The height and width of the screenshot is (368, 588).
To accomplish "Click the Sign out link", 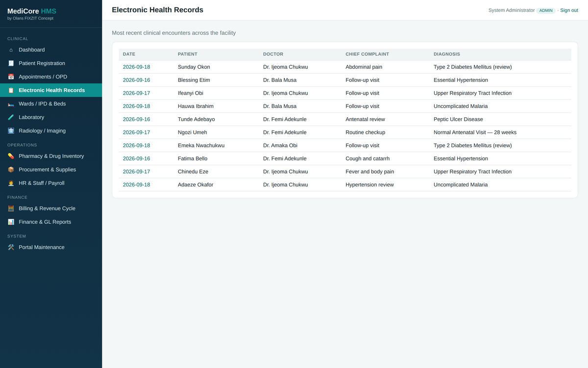I will pyautogui.click(x=569, y=10).
